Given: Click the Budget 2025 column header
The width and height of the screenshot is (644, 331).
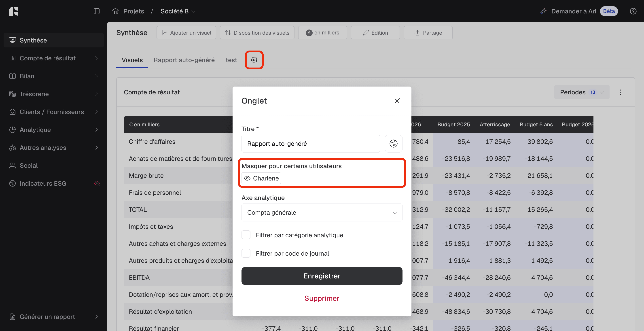Looking at the screenshot, I should [x=453, y=125].
